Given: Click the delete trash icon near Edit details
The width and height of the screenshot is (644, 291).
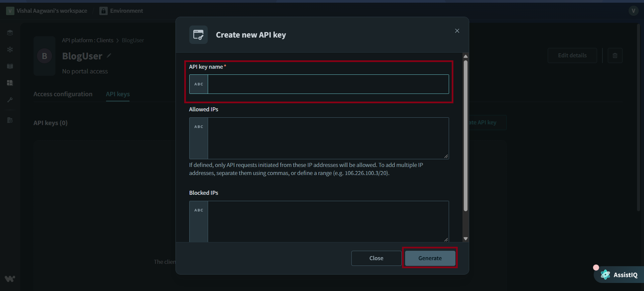Looking at the screenshot, I should click(x=615, y=55).
